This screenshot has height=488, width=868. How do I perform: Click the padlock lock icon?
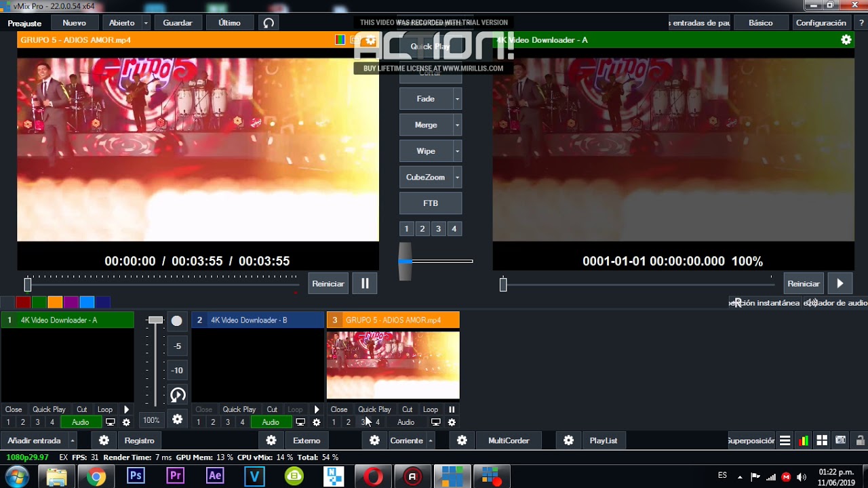[x=859, y=441]
